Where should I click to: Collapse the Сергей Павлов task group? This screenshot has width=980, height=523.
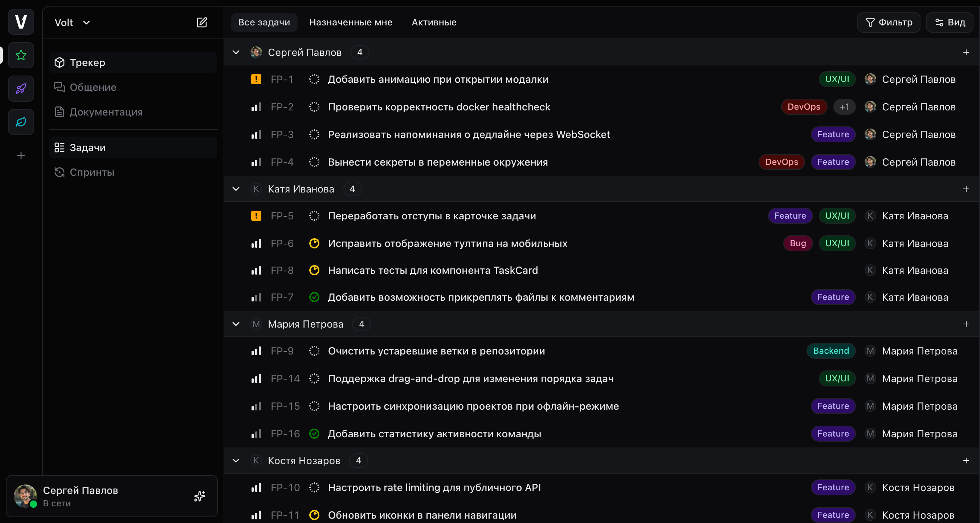coord(236,52)
